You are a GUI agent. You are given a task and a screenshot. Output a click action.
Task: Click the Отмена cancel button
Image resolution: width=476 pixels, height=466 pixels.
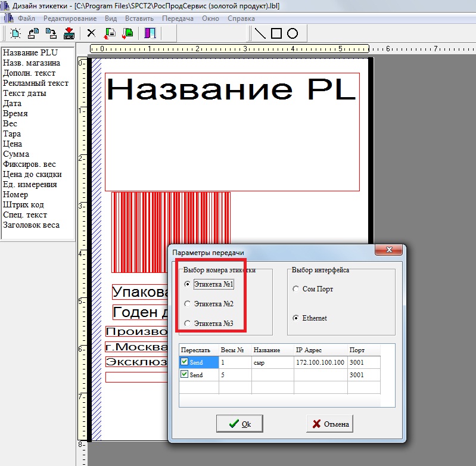point(329,424)
